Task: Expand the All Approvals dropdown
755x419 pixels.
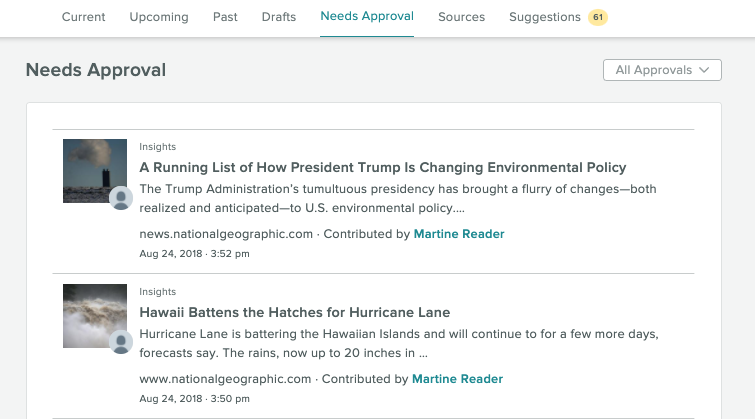Action: (662, 70)
